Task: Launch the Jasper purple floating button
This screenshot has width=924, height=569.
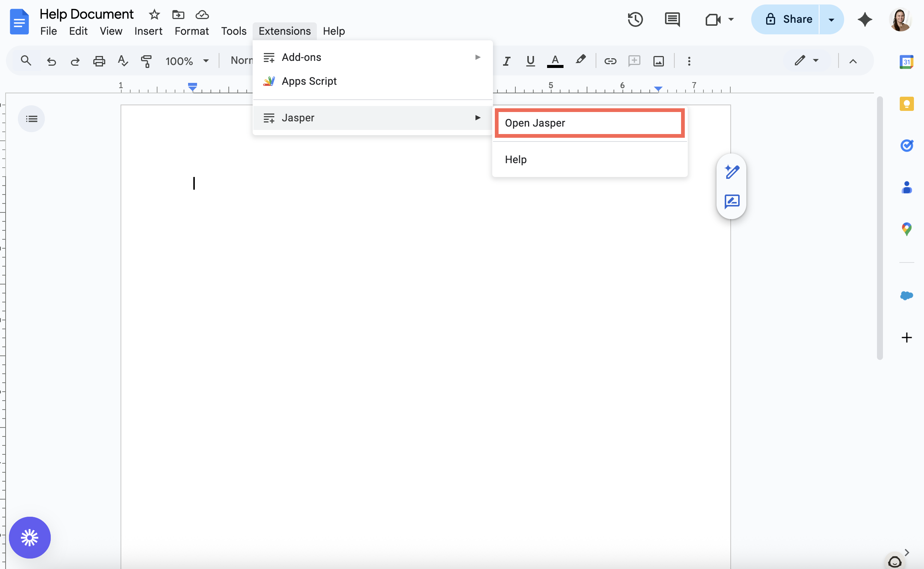Action: pos(30,537)
